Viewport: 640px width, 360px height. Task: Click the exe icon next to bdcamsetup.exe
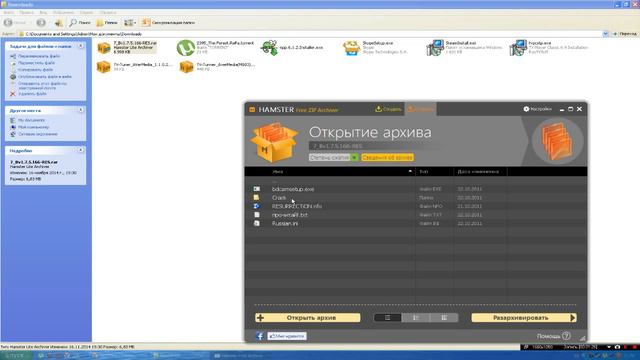[256, 189]
